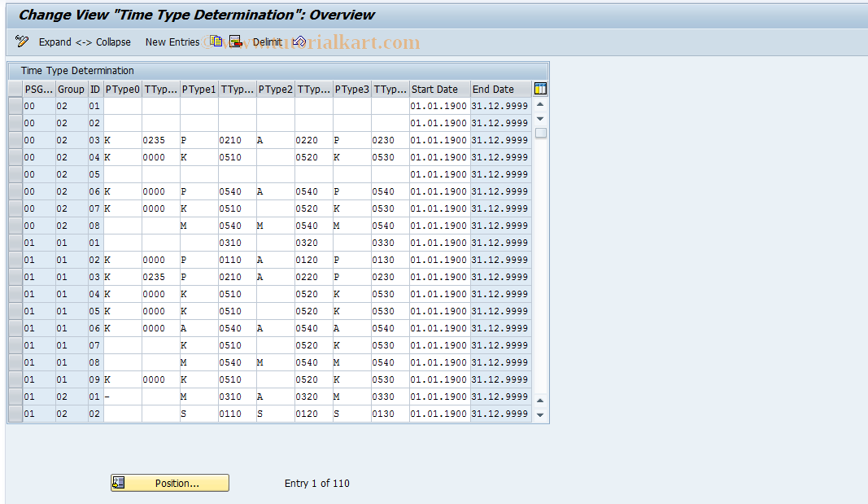
Task: Click the PType2 column header
Action: click(x=275, y=89)
